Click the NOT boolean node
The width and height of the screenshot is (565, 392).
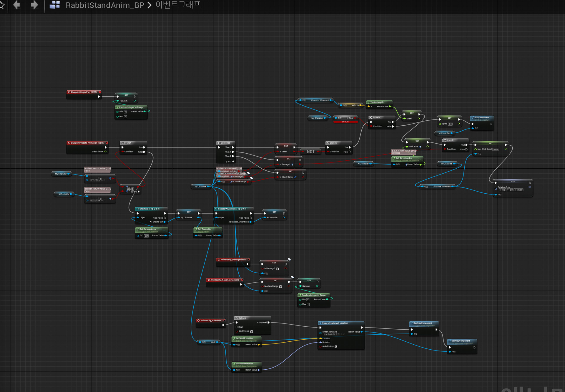click(311, 152)
